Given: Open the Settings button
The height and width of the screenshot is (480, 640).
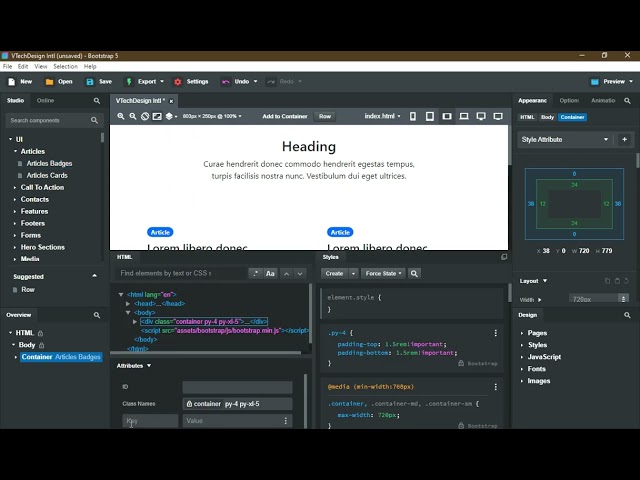Looking at the screenshot, I should click(191, 82).
